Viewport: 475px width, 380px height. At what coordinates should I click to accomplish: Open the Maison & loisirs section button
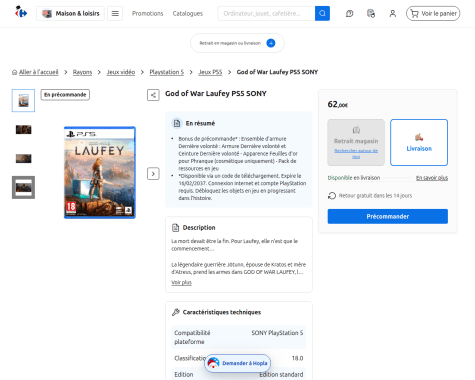point(70,13)
